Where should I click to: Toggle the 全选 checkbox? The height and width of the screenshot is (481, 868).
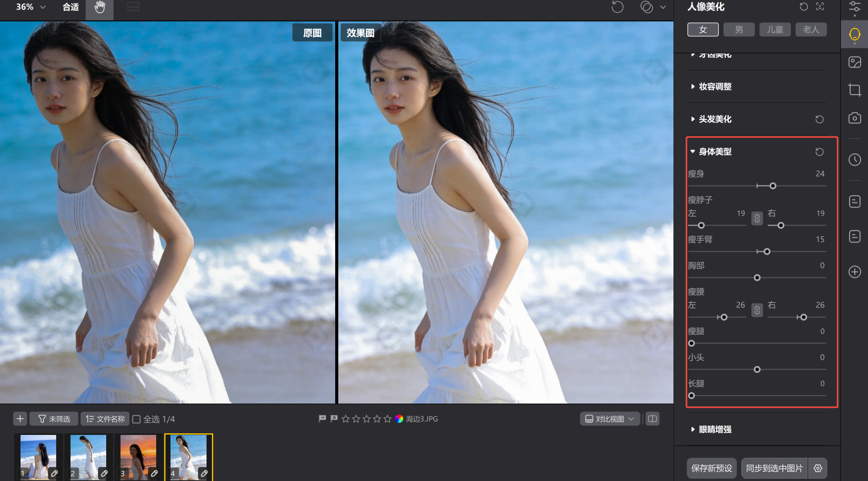click(x=136, y=419)
